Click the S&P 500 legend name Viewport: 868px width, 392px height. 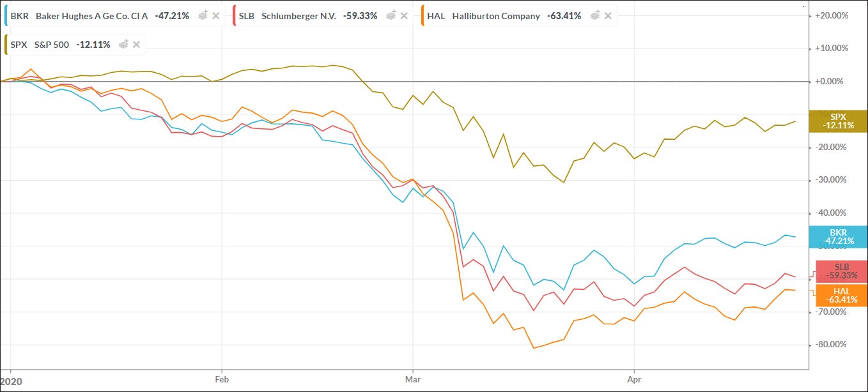coord(53,44)
